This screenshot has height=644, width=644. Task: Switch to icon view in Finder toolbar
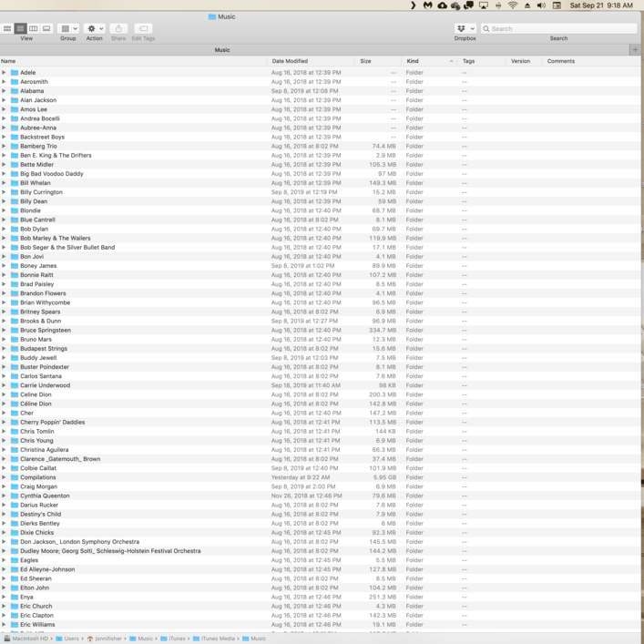(7, 28)
